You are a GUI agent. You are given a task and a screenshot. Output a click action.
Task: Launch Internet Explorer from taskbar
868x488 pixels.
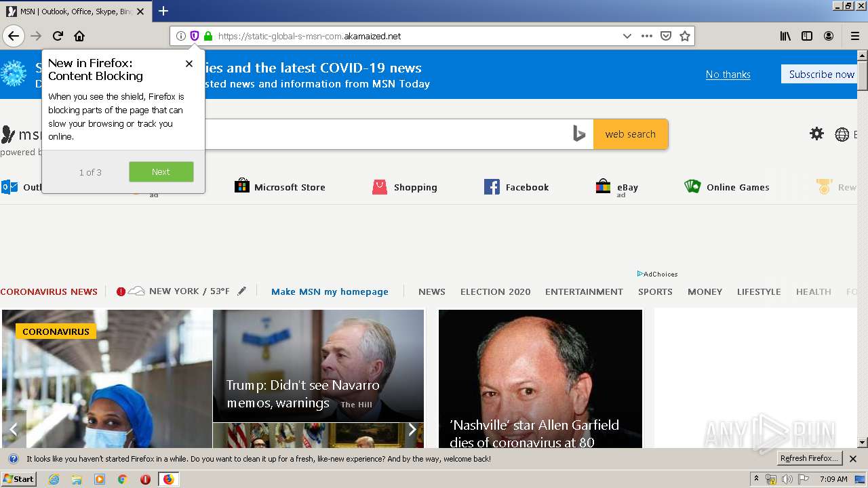pos(54,479)
